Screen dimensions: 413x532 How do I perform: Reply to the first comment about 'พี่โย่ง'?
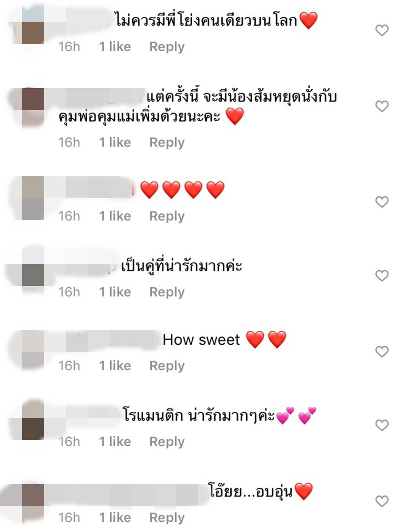tap(167, 47)
